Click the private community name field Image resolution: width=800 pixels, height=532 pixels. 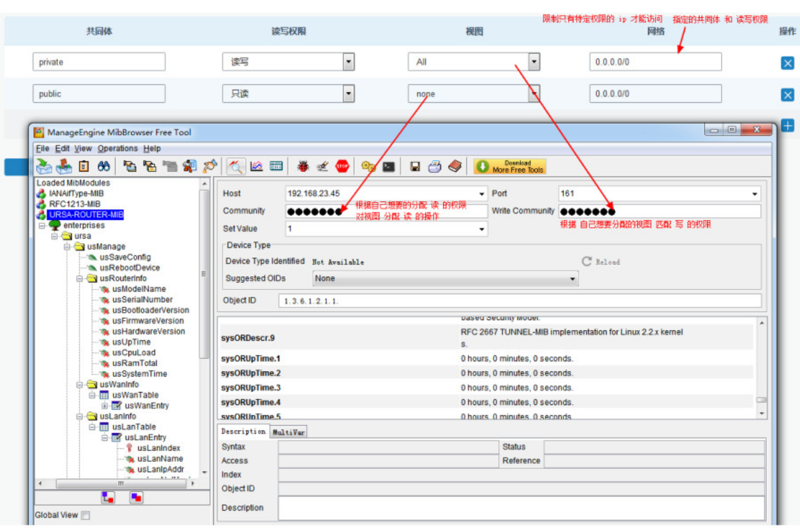[98, 62]
